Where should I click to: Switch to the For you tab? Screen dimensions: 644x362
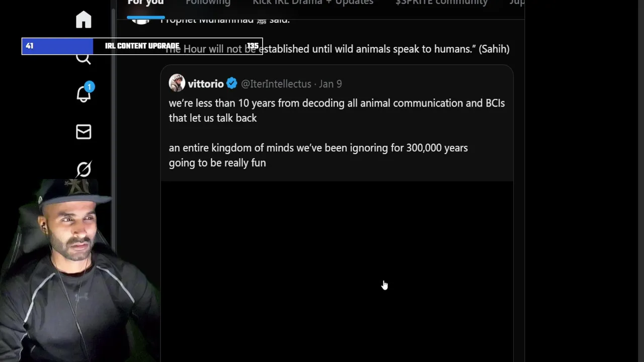pos(145,3)
